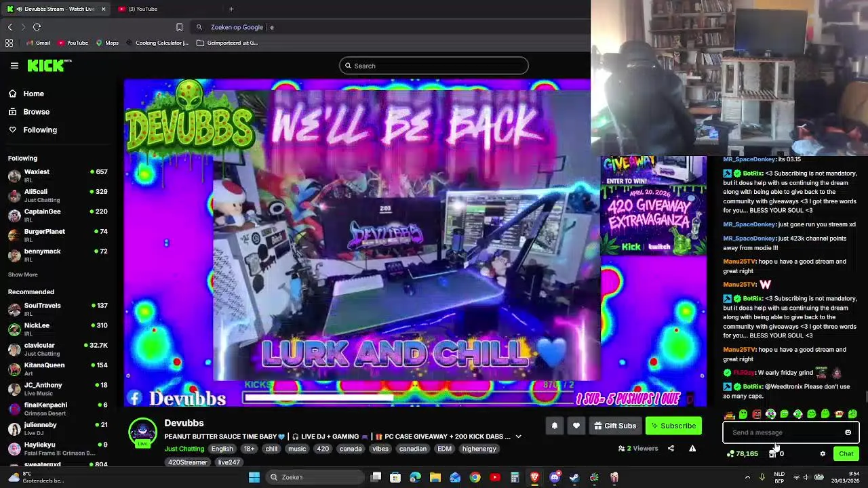Open AliScali channel in sidebar
This screenshot has height=488, width=868.
point(58,196)
